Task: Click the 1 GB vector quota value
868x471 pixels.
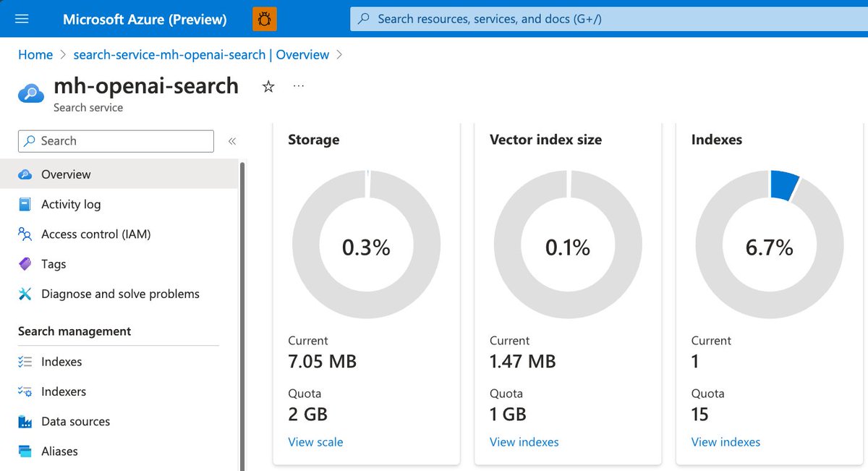Action: point(508,415)
